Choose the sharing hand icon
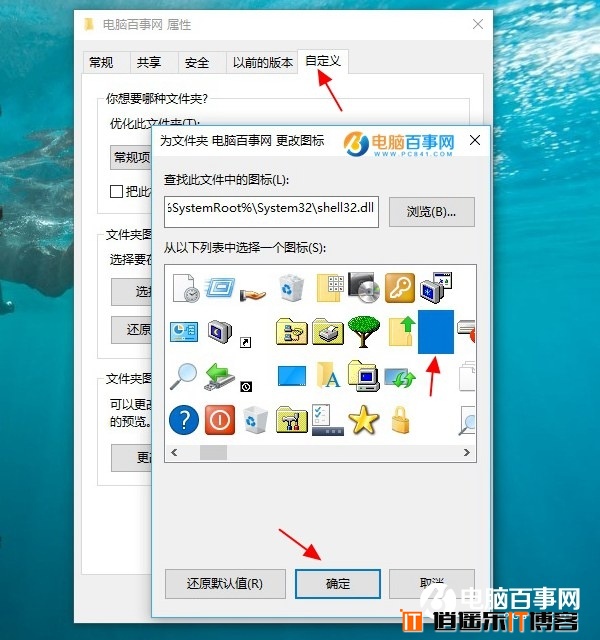600x640 pixels. (253, 294)
